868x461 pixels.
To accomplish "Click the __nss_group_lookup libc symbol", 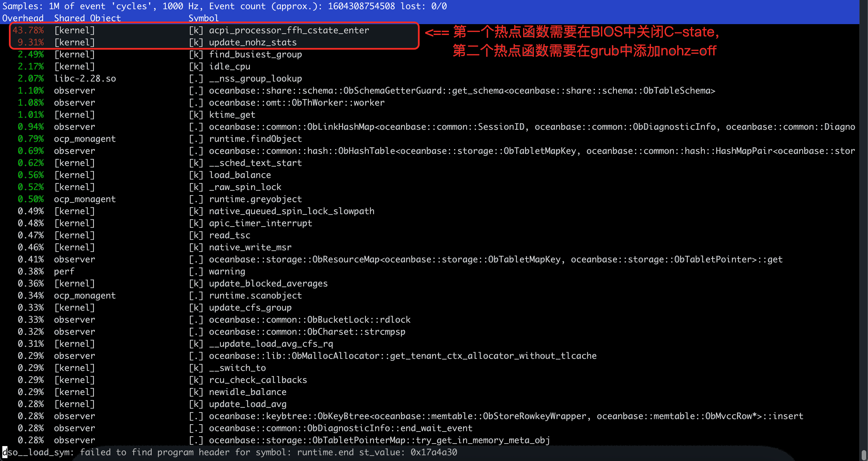I will click(x=255, y=79).
